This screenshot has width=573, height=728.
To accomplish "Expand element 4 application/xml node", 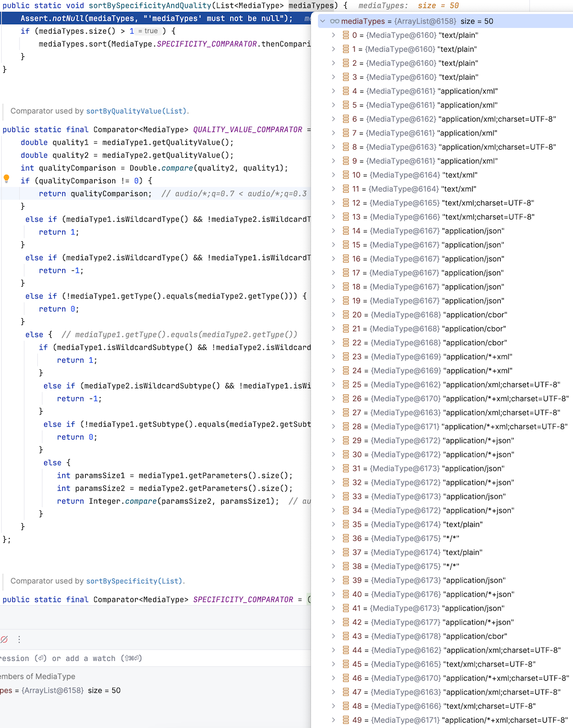I will point(333,91).
